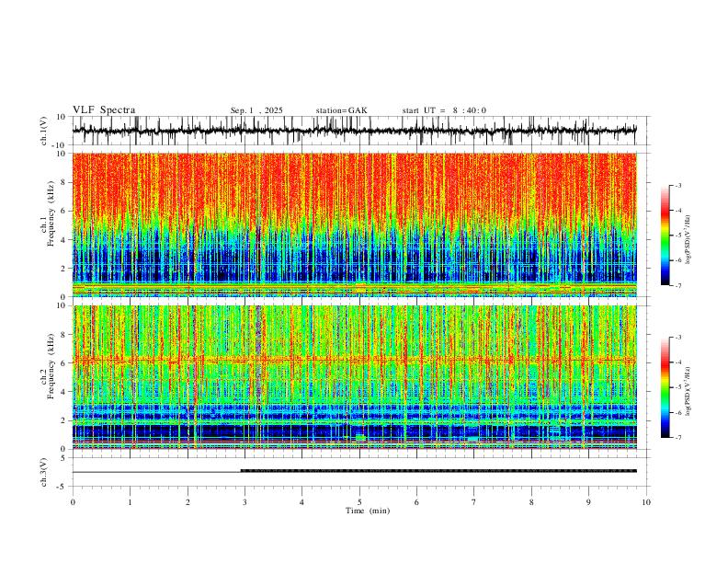Click the "-7" tick of ch.2 colorbar
The height and width of the screenshot is (563, 728).
point(677,438)
